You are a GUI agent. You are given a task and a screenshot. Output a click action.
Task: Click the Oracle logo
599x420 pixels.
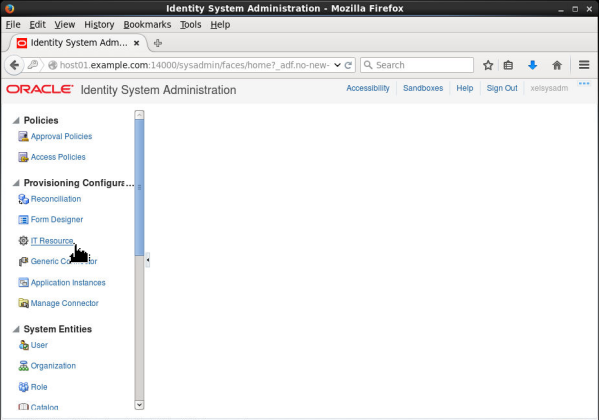40,89
